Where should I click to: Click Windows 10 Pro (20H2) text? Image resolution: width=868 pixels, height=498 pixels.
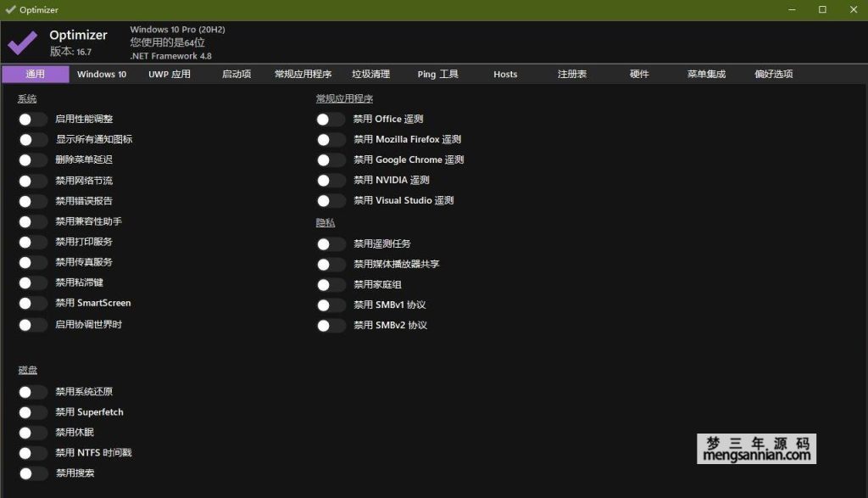178,30
